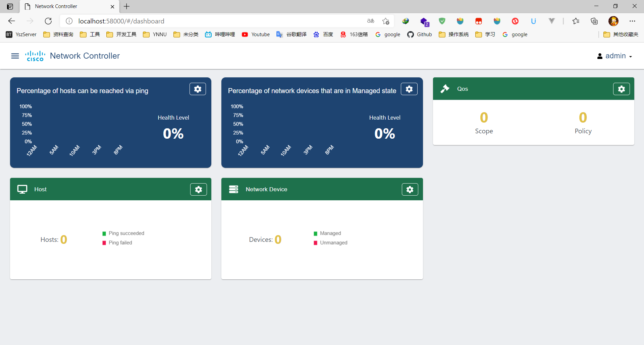The image size is (644, 345).
Task: Expand the admin user dropdown
Action: [x=614, y=56]
